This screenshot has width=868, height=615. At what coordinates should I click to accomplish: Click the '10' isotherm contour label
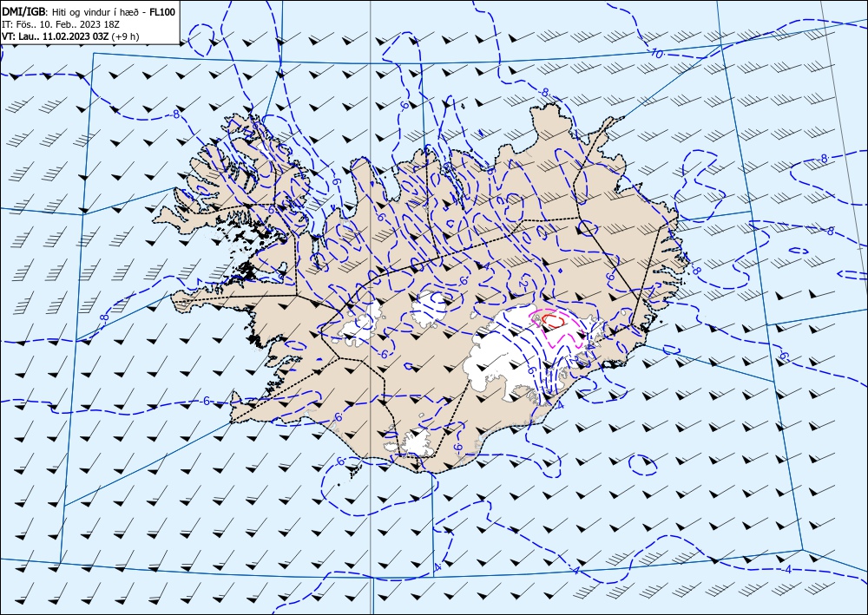click(x=656, y=54)
